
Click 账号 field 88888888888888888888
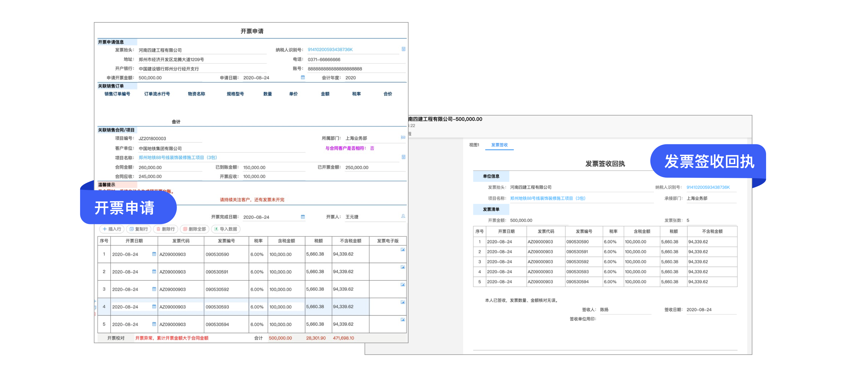356,69
